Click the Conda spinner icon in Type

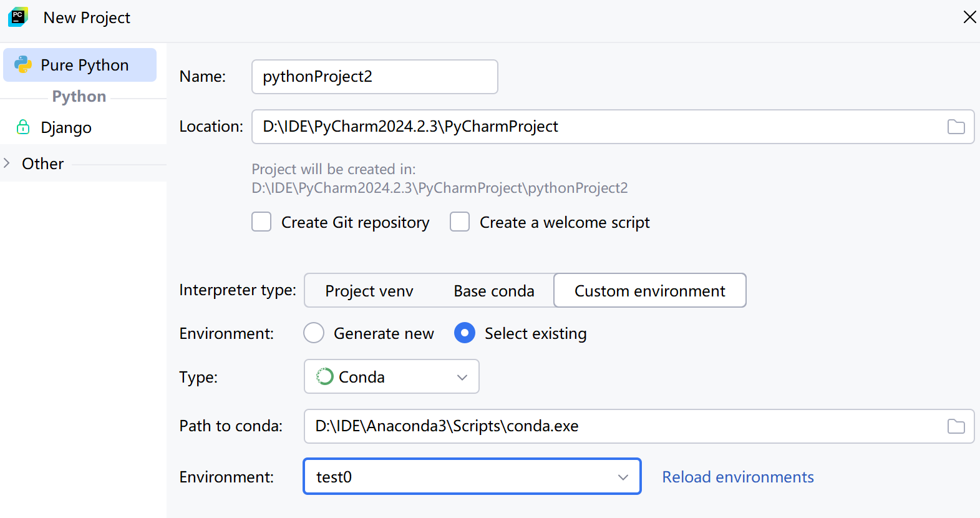click(x=324, y=377)
